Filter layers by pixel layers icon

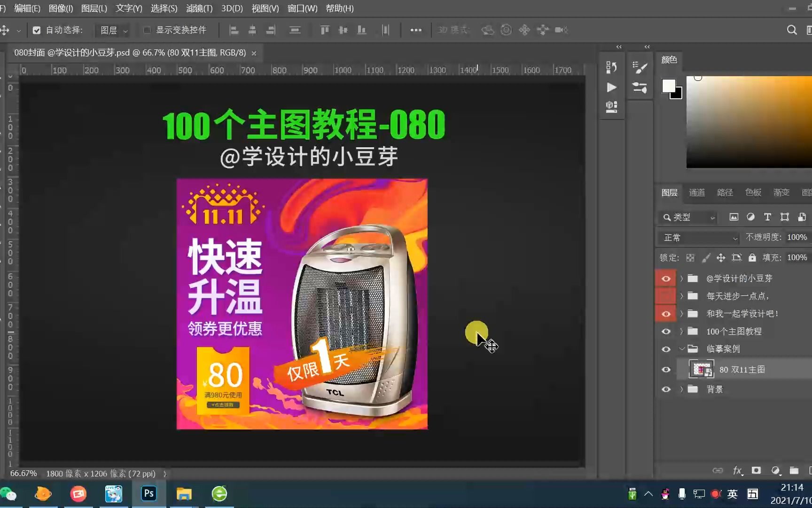pos(734,217)
